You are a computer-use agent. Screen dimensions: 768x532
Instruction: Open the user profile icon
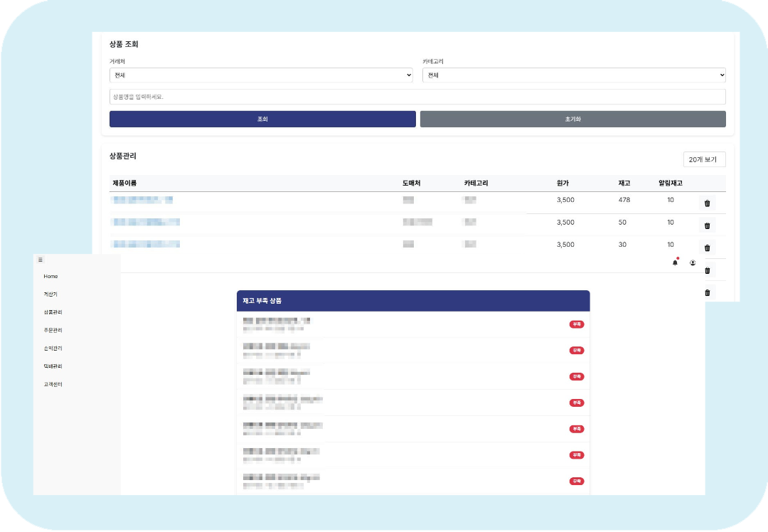coord(693,263)
